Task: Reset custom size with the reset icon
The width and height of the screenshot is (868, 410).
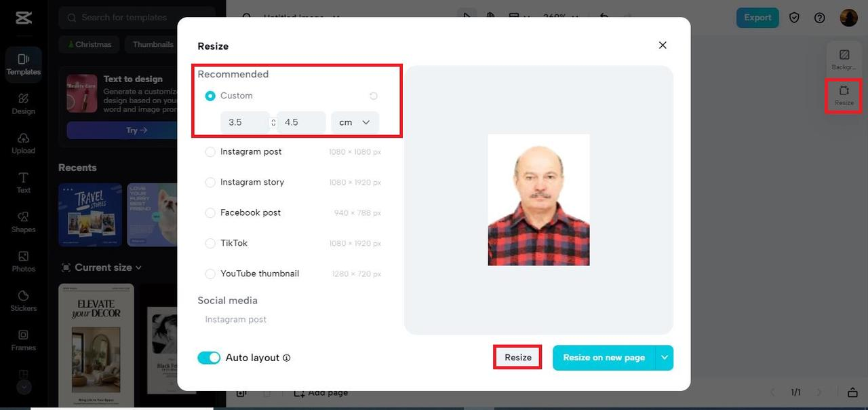Action: click(374, 96)
